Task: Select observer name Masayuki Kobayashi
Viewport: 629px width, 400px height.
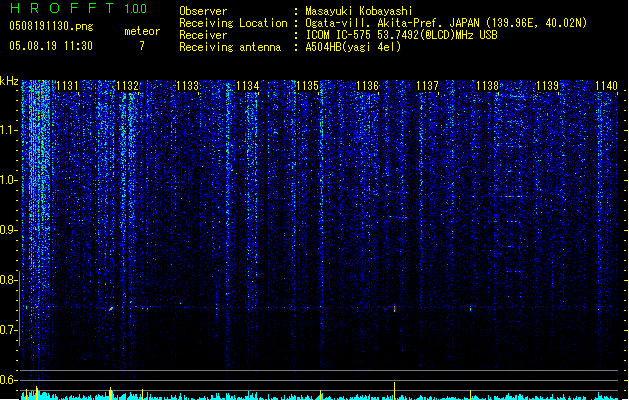Action: point(359,11)
